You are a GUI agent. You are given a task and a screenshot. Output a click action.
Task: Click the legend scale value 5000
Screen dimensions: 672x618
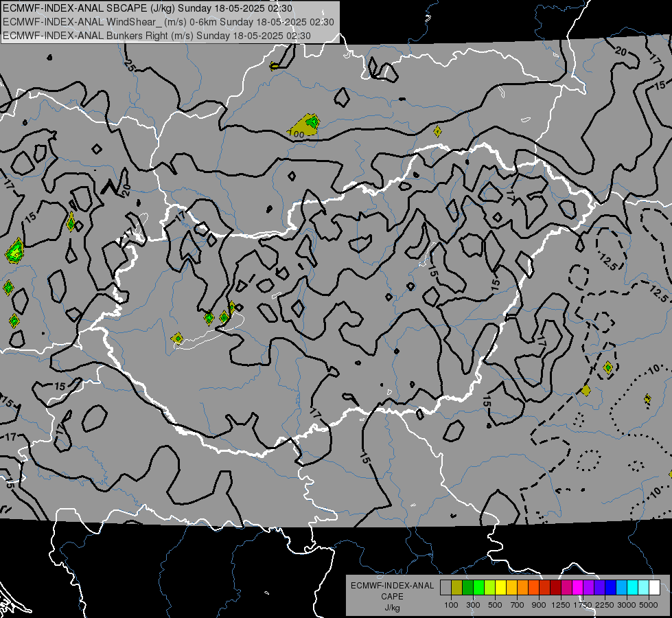649,605
